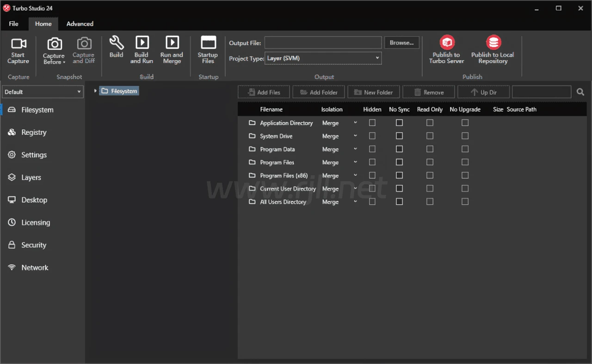Screen dimensions: 592x364
Task: Enable No Sync for Program Data
Action: [399, 149]
